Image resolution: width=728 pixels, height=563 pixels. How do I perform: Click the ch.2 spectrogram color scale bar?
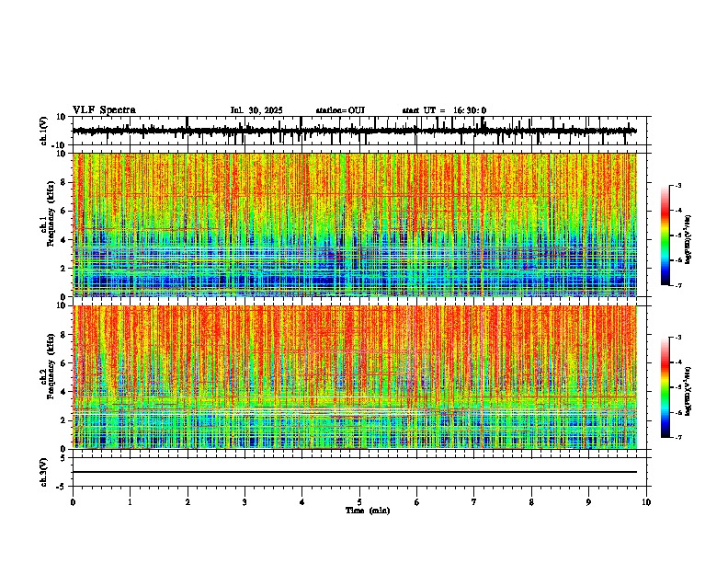point(665,387)
